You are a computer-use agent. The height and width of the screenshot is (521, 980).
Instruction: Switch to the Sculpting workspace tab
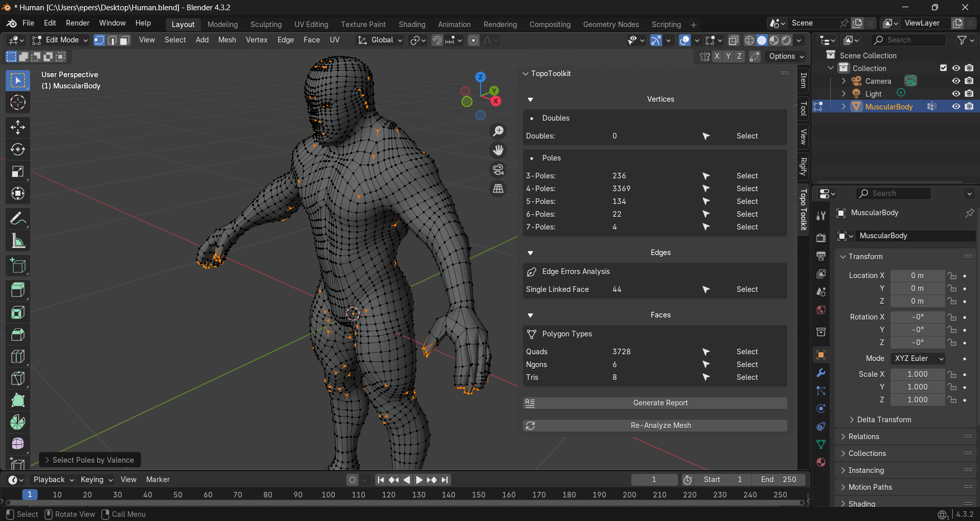point(266,25)
